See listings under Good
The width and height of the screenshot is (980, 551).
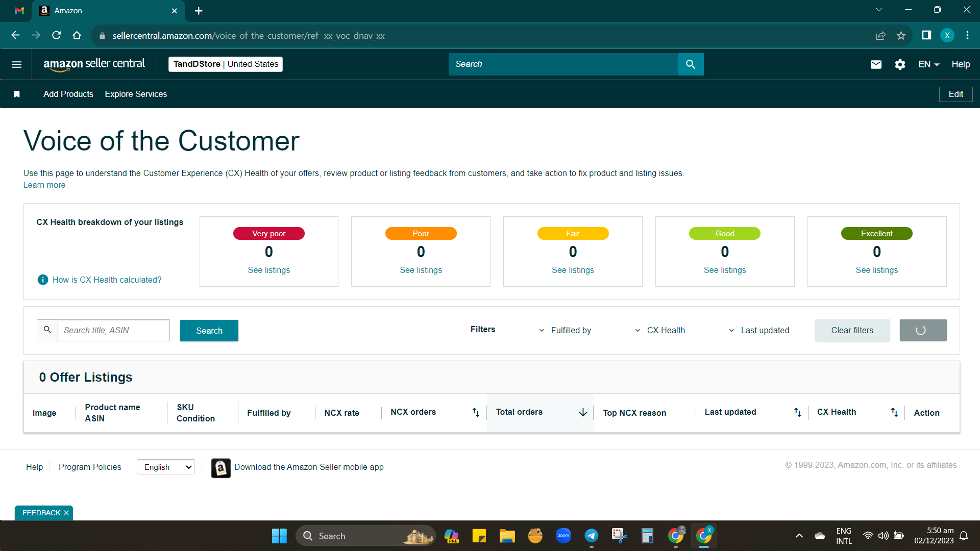click(725, 270)
